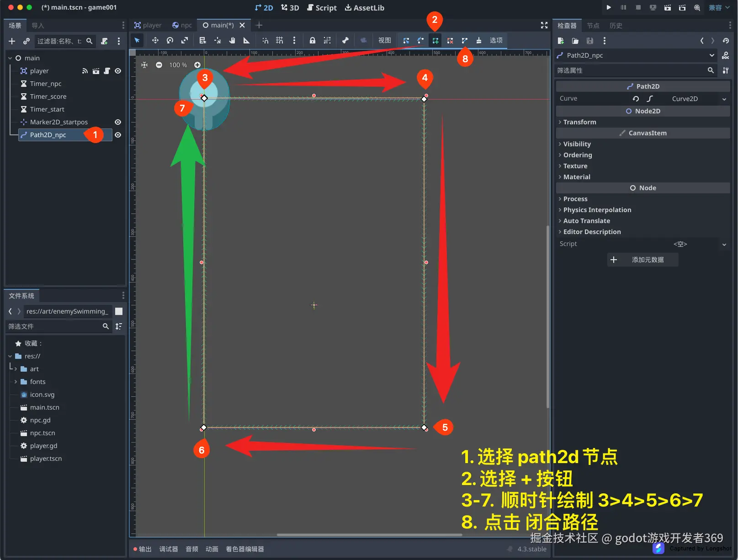This screenshot has width=738, height=560.
Task: Revert the Curve property with reset arrow
Action: (636, 99)
